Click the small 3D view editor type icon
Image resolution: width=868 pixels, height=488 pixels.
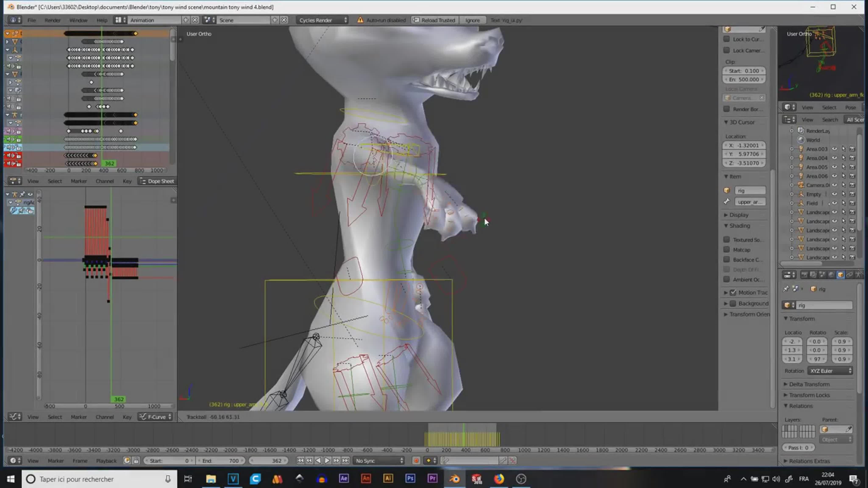pos(789,107)
